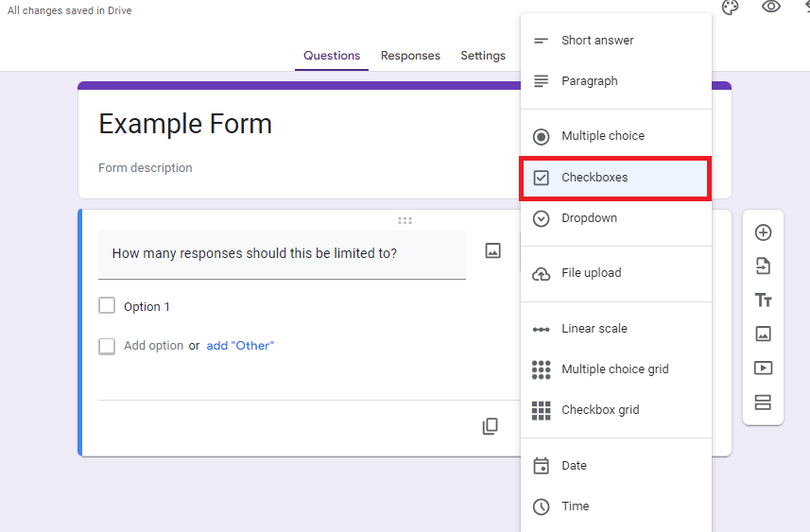Tick the Option 1 checkbox
Image resolution: width=810 pixels, height=532 pixels.
pyautogui.click(x=107, y=306)
